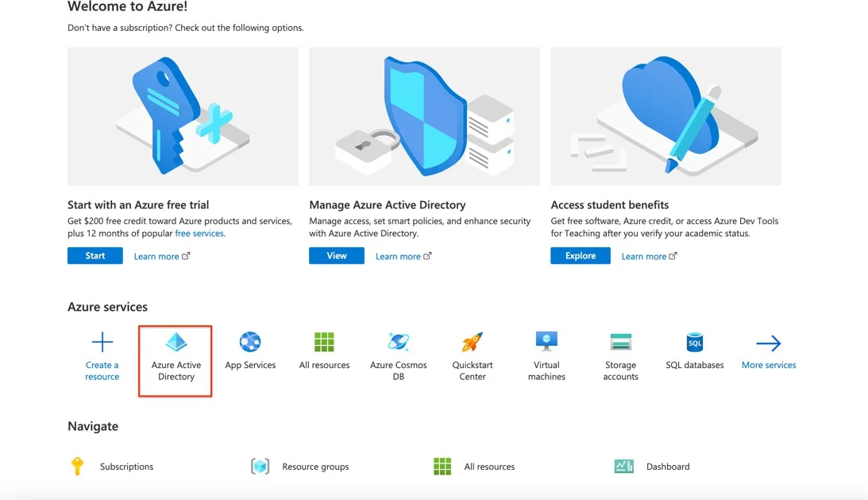Click the More services arrow icon
The image size is (868, 500).
(x=769, y=343)
